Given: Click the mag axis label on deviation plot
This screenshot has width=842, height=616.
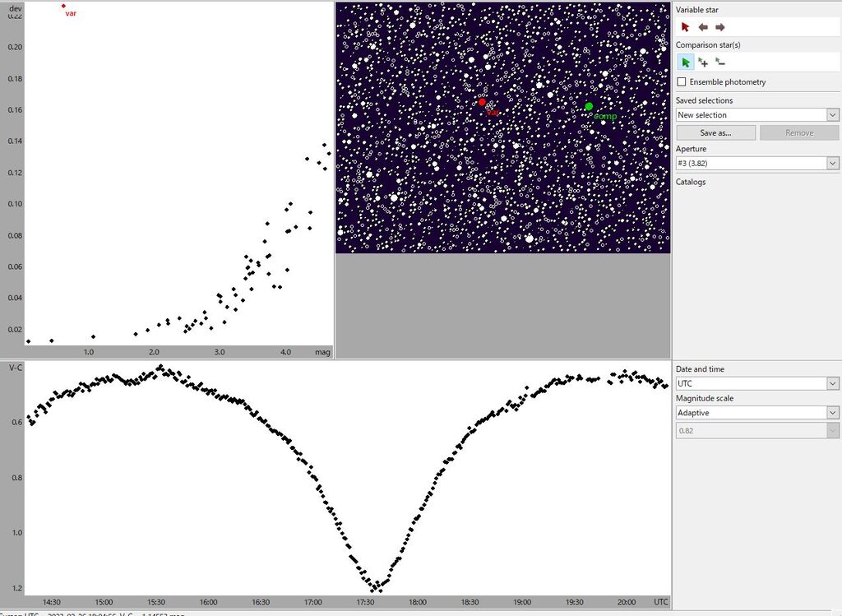Looking at the screenshot, I should coord(322,352).
